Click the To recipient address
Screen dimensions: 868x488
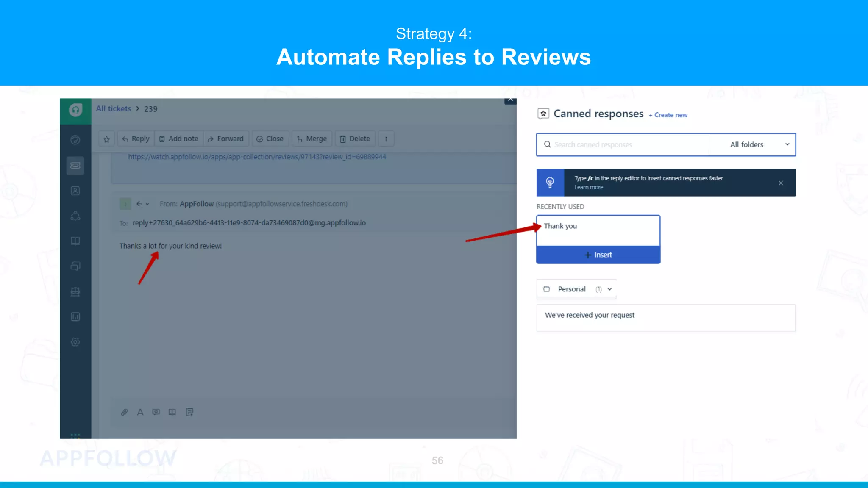coord(249,223)
